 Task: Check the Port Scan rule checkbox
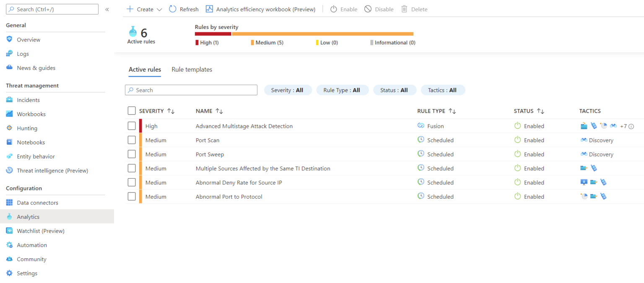point(132,140)
